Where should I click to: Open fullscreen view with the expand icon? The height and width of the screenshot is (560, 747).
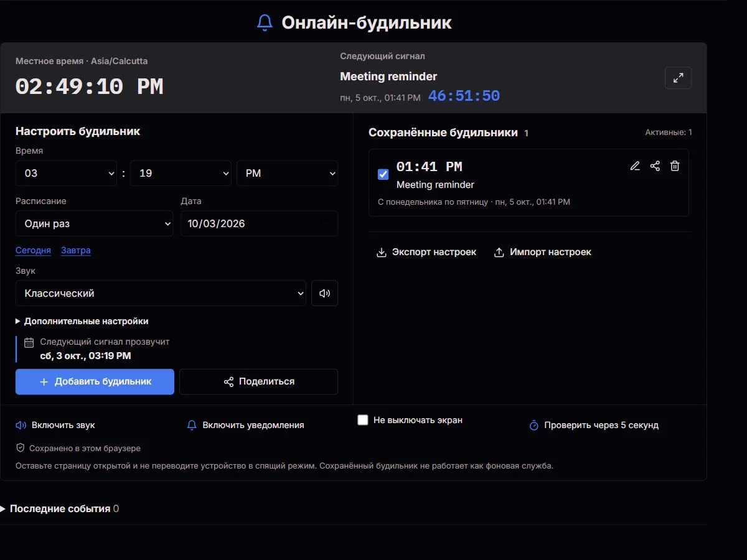coord(678,78)
